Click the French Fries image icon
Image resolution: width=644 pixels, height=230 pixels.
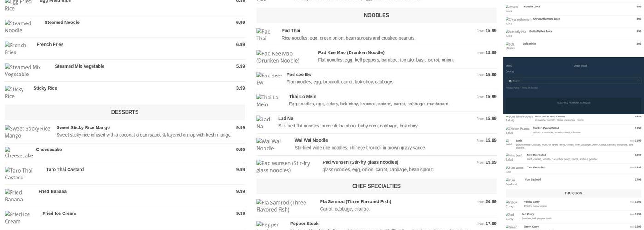point(16,48)
